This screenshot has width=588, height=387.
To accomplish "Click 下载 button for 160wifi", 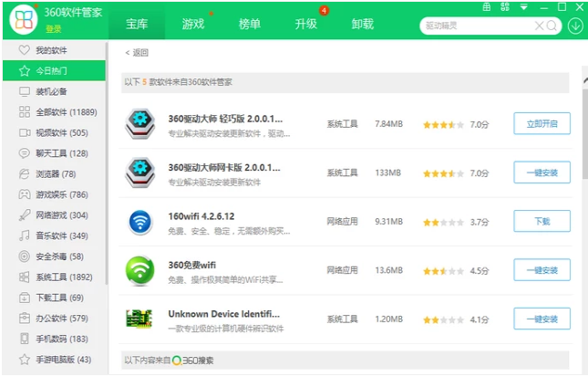I will pyautogui.click(x=542, y=221).
